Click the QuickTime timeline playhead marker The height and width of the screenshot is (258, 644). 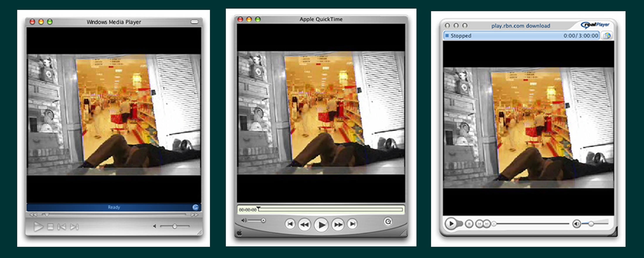[258, 208]
